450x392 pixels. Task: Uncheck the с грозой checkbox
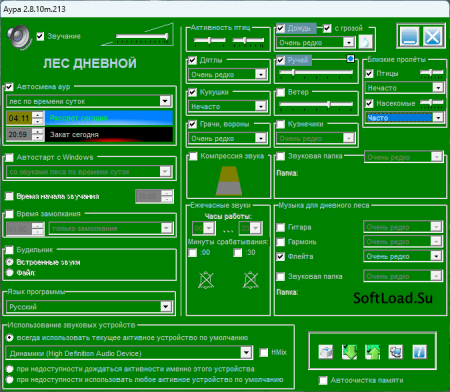pyautogui.click(x=327, y=28)
